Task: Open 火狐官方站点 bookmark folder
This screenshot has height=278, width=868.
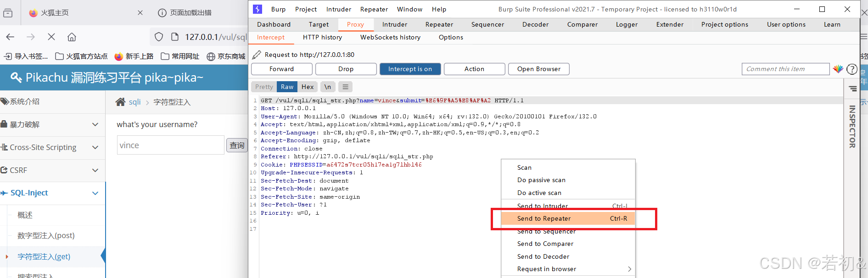Action: [x=81, y=56]
